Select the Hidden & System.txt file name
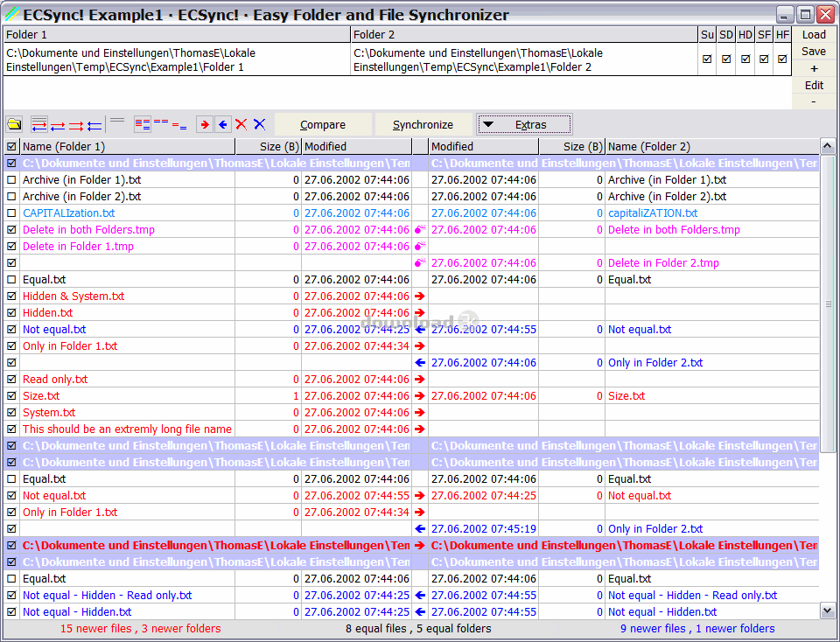 click(73, 297)
